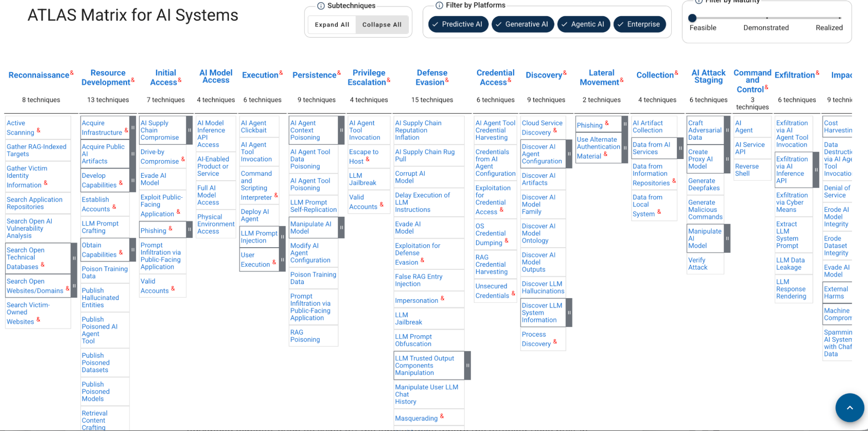Toggle the Agentic AI platform filter
Screen dimensions: 868x431
pos(584,24)
